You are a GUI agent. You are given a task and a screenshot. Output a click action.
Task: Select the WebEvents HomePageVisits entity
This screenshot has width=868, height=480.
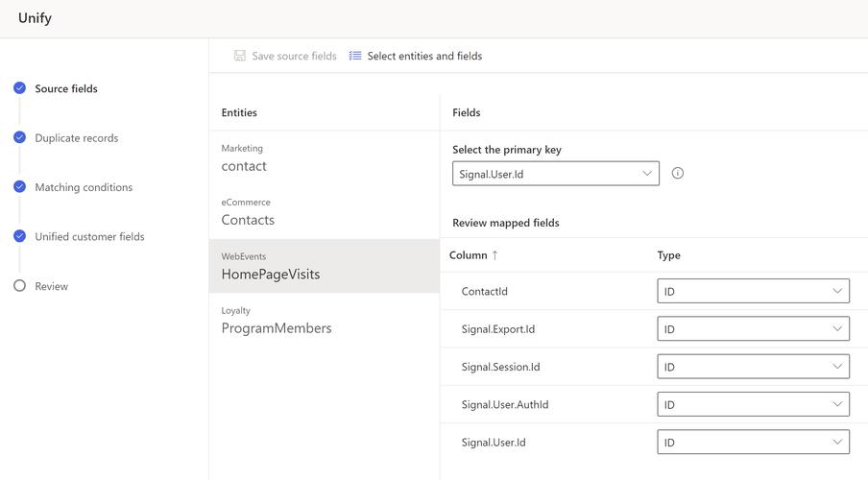click(x=325, y=266)
